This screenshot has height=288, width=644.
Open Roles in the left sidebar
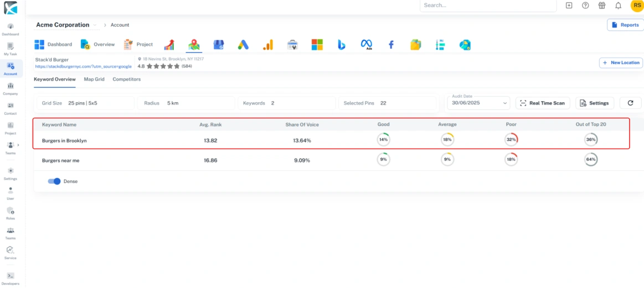pos(11,213)
